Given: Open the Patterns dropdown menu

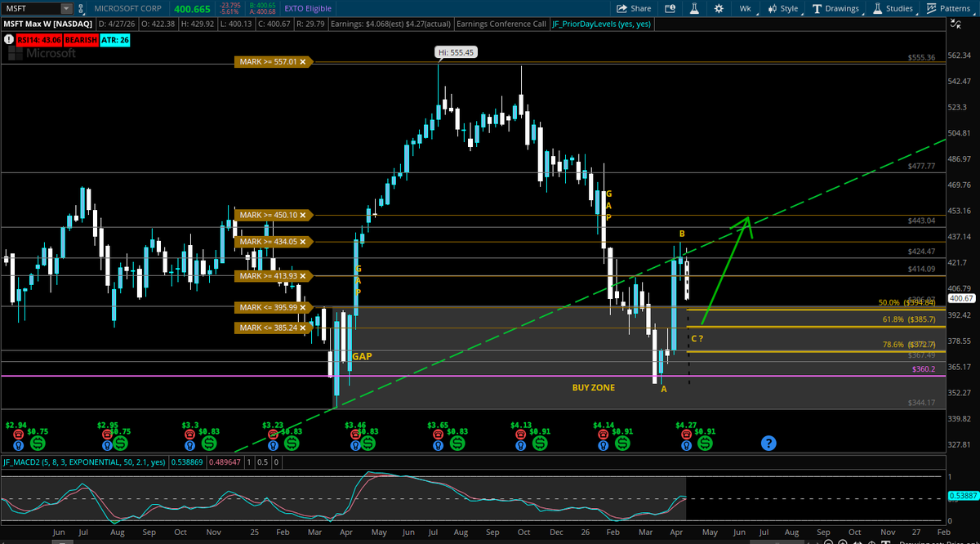Looking at the screenshot, I should pos(951,8).
